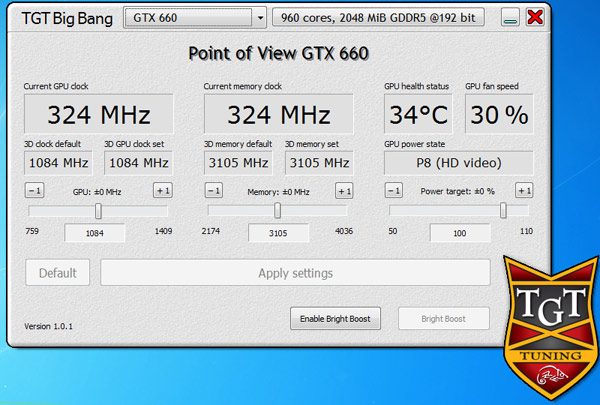The width and height of the screenshot is (600, 405).
Task: Increase GPU clock offset with +1
Action: tap(162, 191)
